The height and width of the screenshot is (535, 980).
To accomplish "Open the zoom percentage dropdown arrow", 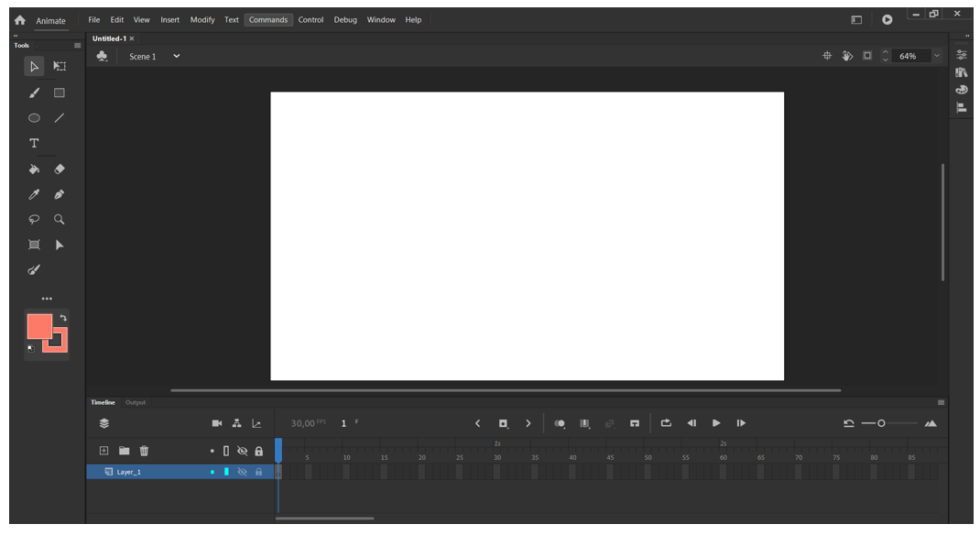I will tap(936, 56).
